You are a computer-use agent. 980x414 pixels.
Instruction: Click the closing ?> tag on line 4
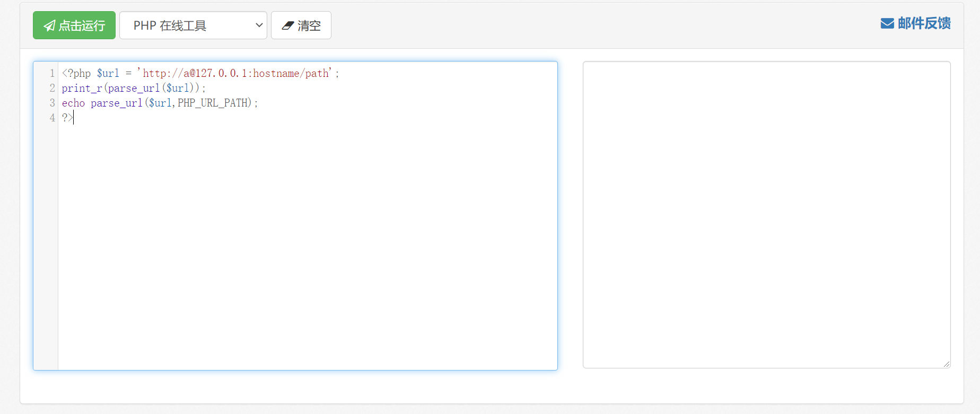(x=67, y=118)
